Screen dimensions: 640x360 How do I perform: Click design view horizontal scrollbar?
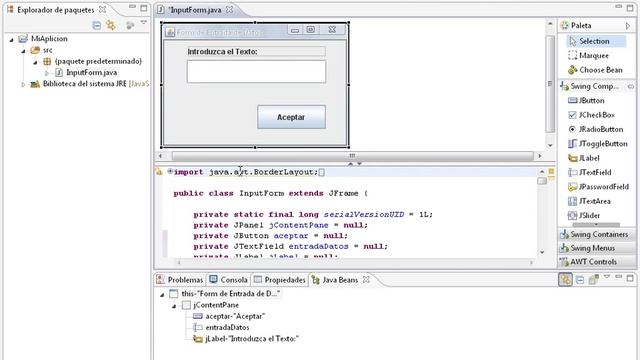click(352, 156)
